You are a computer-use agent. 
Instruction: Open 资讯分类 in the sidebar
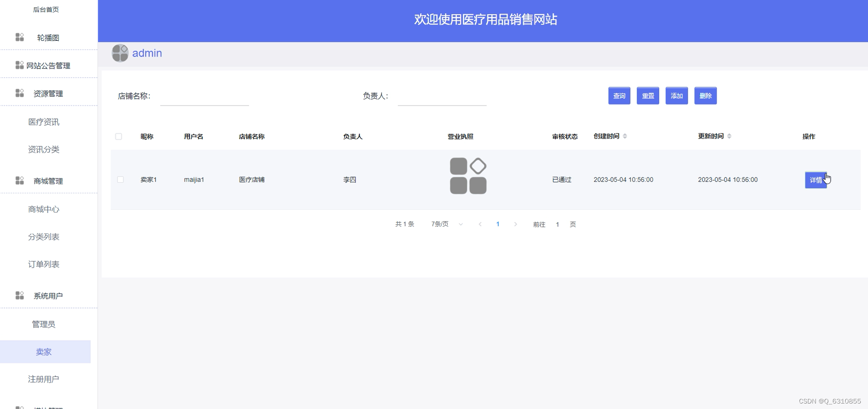[x=44, y=149]
